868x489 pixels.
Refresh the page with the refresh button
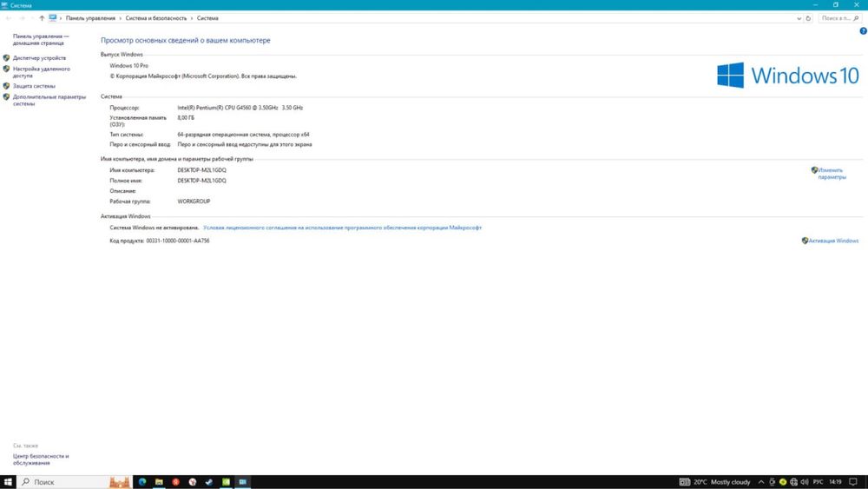click(808, 18)
